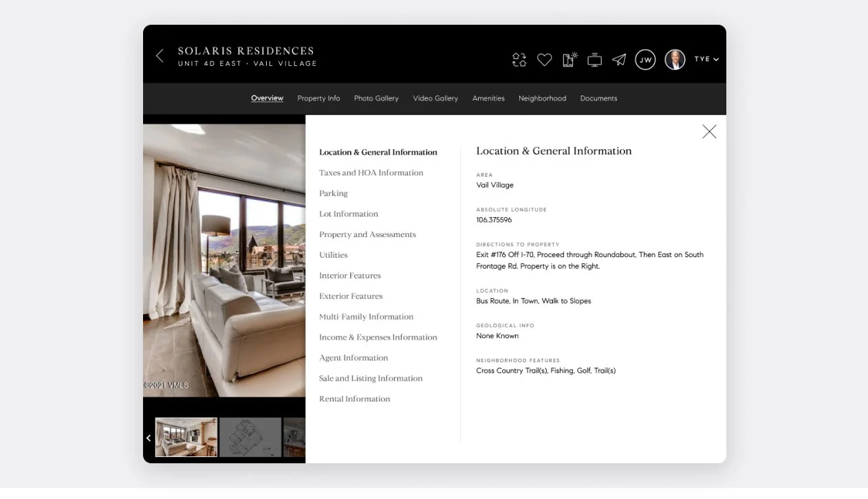The image size is (868, 499).
Task: Open the Utilities section
Action: click(x=334, y=255)
